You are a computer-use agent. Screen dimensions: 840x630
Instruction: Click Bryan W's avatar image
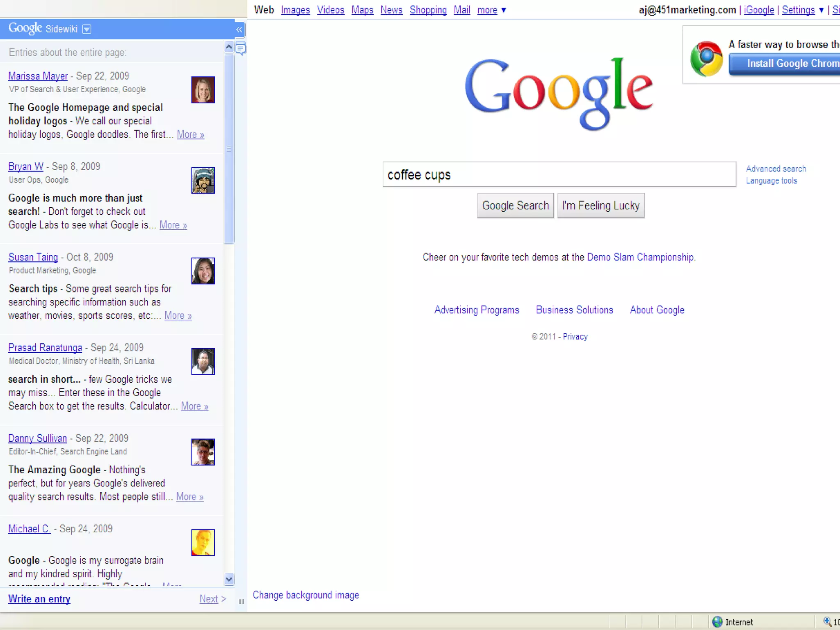point(203,180)
